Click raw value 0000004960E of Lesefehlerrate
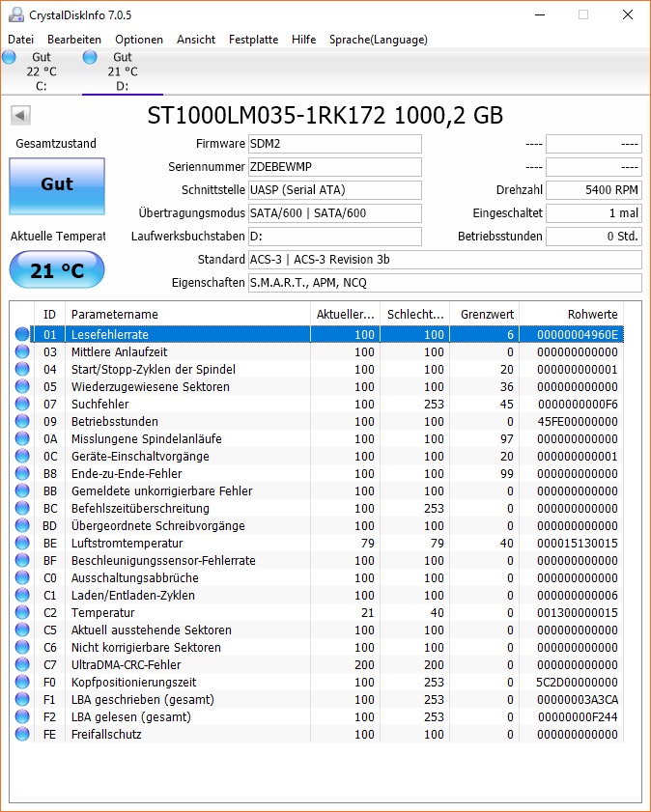 (578, 334)
